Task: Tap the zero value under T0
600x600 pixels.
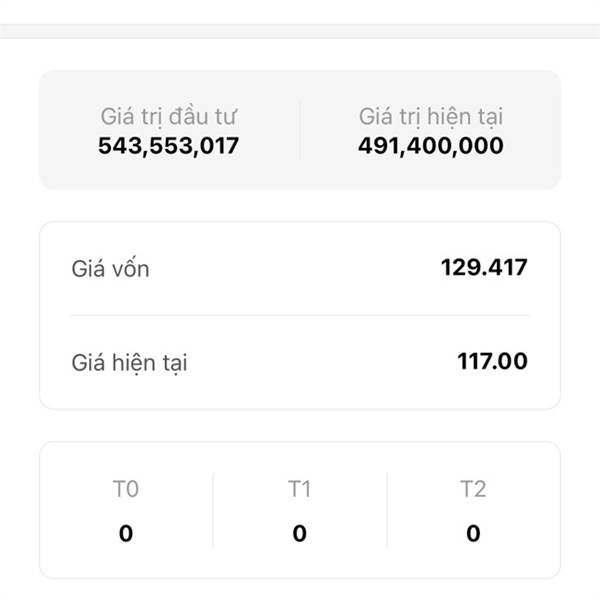Action: click(x=126, y=533)
